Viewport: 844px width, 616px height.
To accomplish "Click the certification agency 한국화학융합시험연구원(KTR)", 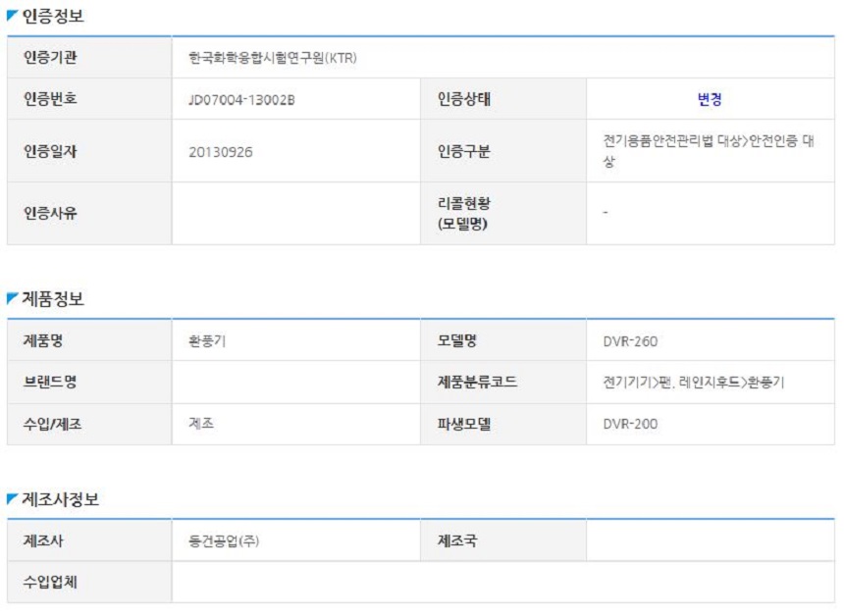I will click(273, 58).
